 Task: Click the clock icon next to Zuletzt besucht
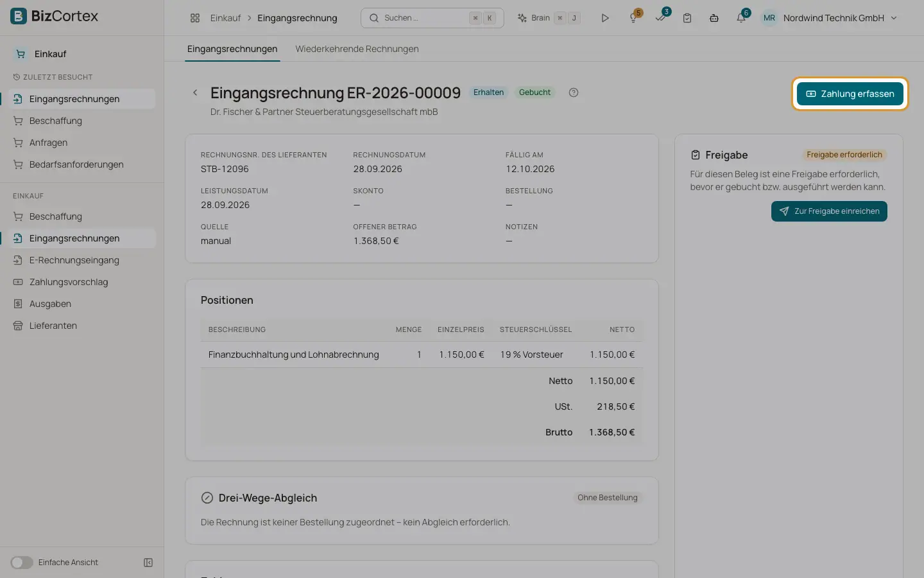coord(17,77)
